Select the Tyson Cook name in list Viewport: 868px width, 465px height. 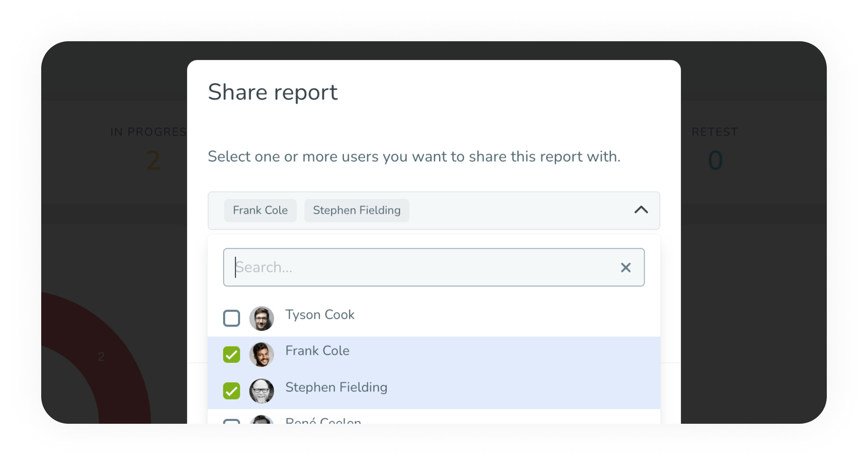(x=320, y=315)
